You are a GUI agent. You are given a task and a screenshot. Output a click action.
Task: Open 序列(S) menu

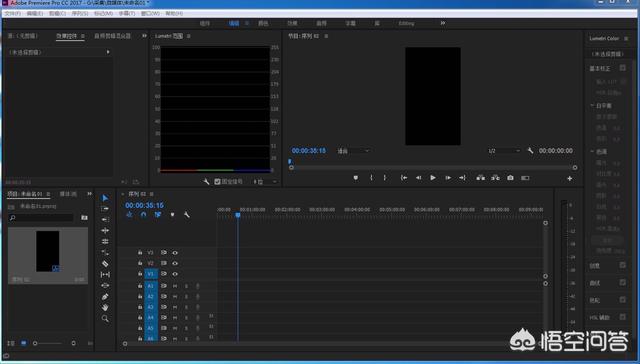tap(80, 13)
